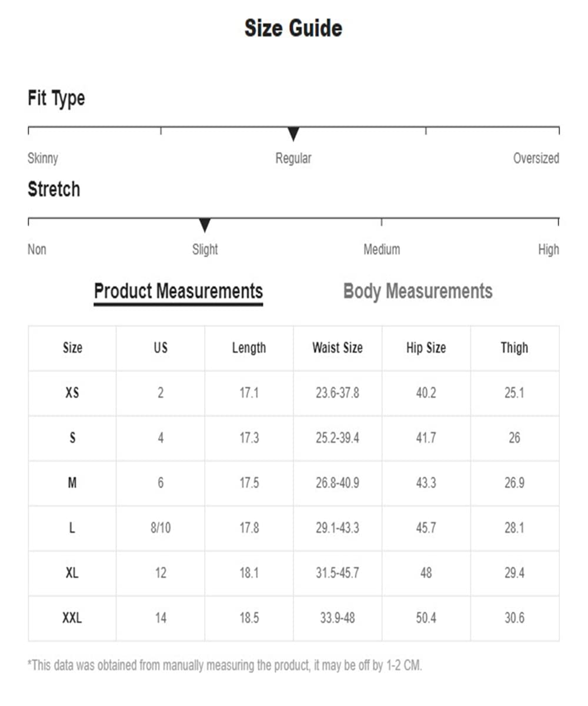Click the Length column header
The image size is (588, 706).
(249, 348)
